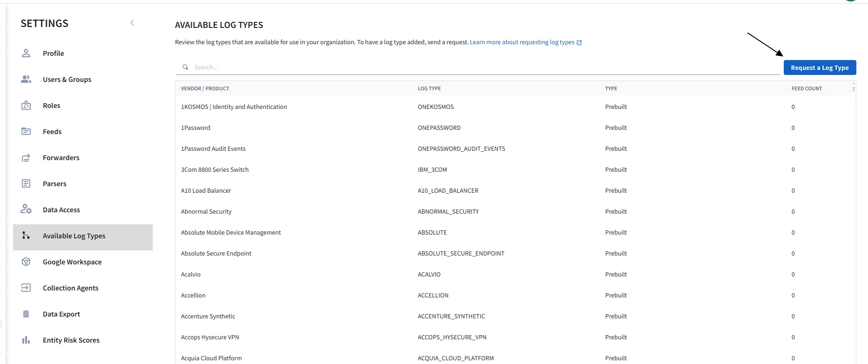This screenshot has height=364, width=868.
Task: Open Users & Groups settings
Action: click(83, 79)
